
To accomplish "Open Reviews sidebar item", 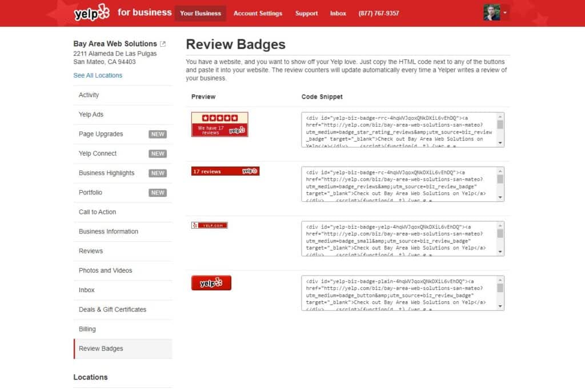I will [123, 251].
